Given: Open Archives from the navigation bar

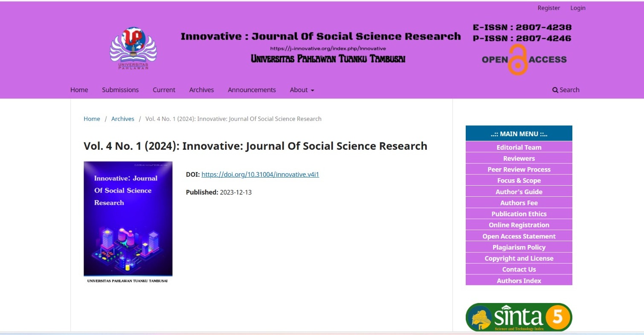Looking at the screenshot, I should (201, 90).
